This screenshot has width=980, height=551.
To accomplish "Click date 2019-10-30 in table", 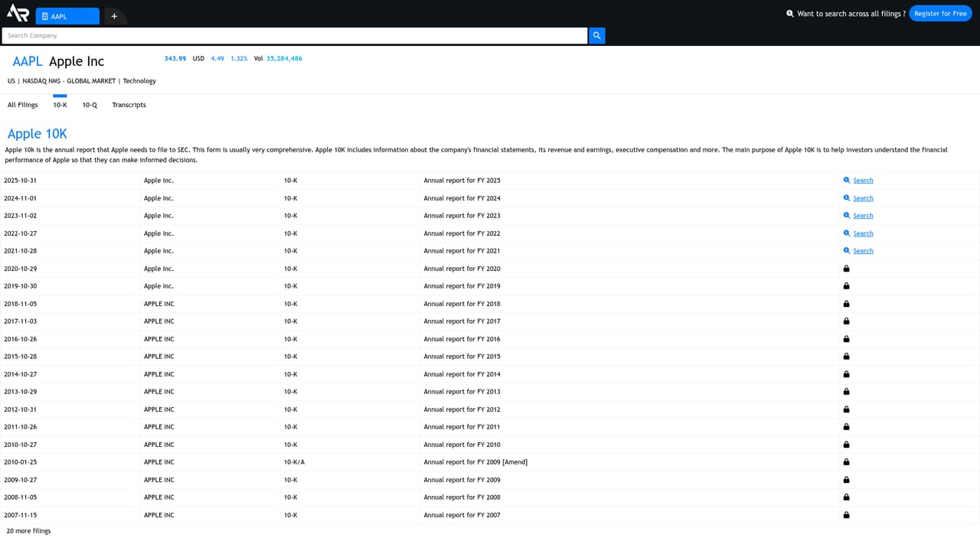I will pyautogui.click(x=20, y=286).
